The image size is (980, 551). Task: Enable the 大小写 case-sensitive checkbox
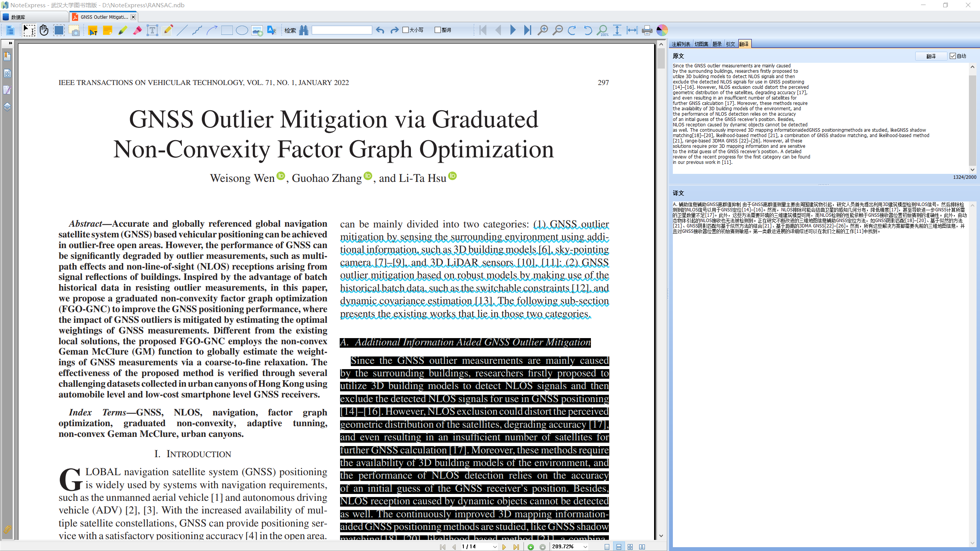(x=406, y=30)
